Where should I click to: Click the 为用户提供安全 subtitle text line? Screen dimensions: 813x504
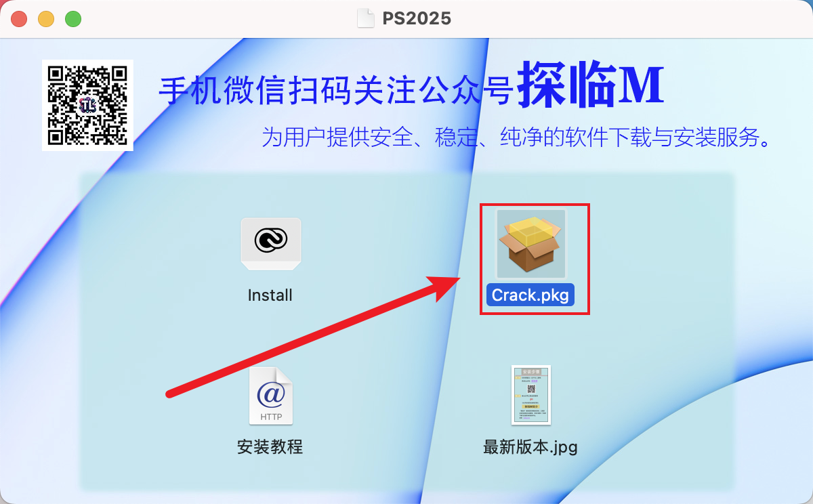pos(518,138)
